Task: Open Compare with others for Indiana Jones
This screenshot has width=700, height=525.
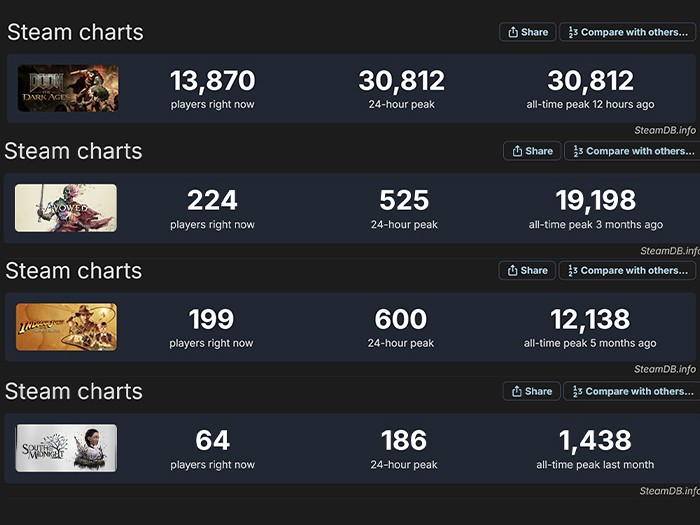Action: pos(627,271)
